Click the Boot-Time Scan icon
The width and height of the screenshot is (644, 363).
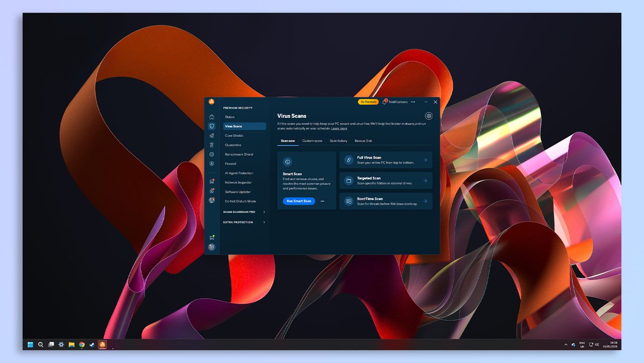pyautogui.click(x=349, y=201)
